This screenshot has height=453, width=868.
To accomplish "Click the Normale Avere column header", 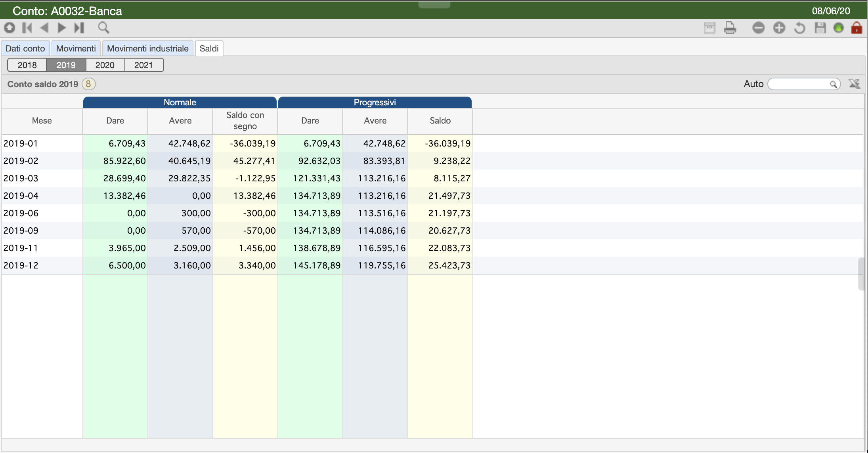I will [180, 121].
